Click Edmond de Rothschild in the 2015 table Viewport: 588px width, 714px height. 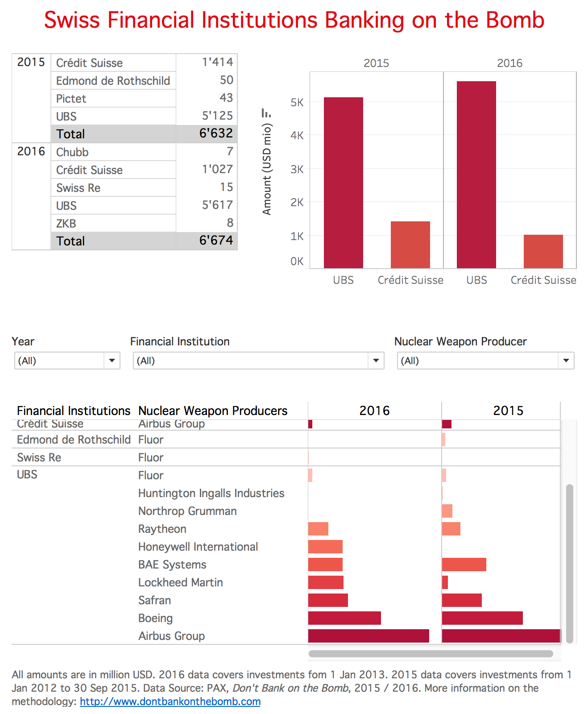[113, 81]
